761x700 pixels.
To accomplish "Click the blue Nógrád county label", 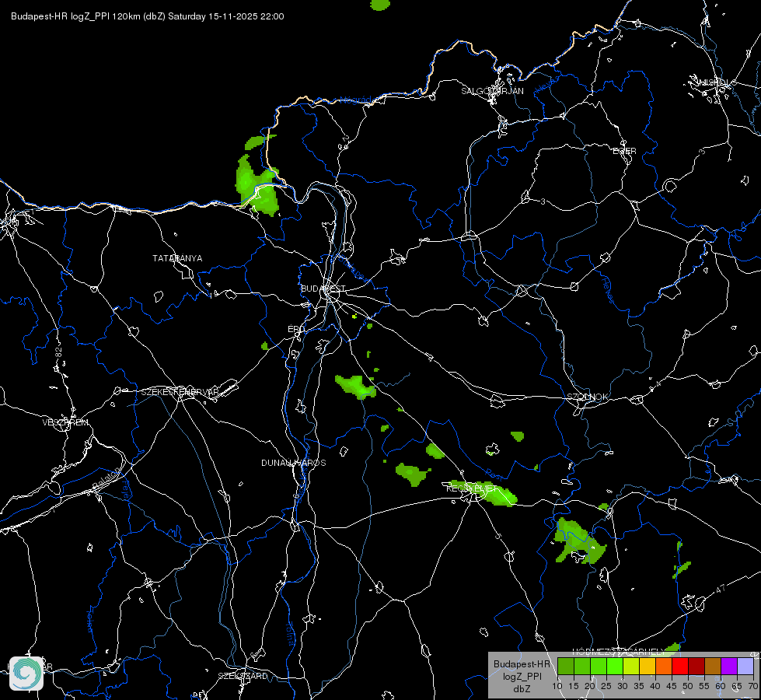I will click(x=355, y=100).
